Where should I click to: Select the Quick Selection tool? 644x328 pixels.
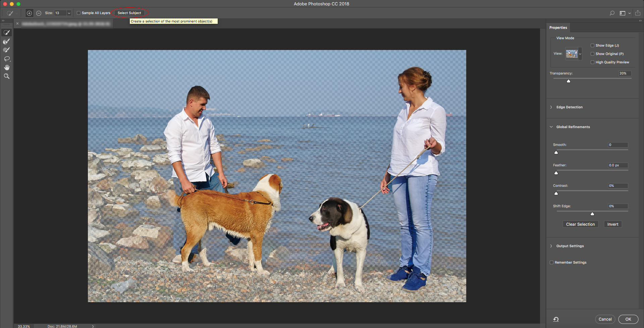7,33
